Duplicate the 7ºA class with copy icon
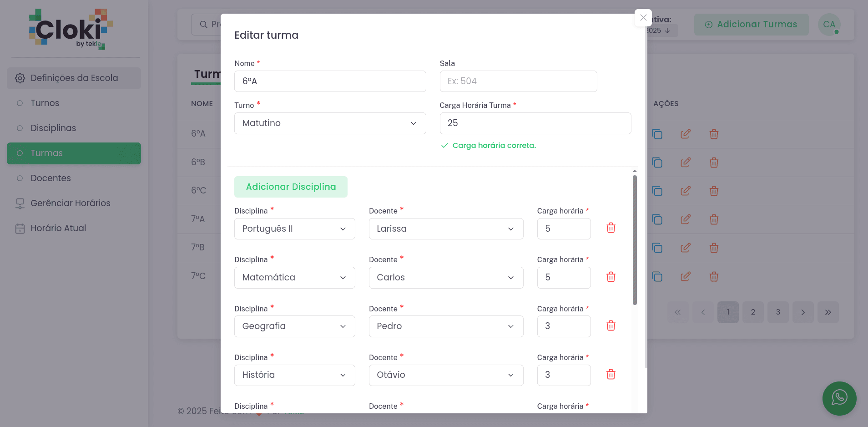The width and height of the screenshot is (868, 427). pos(657,219)
